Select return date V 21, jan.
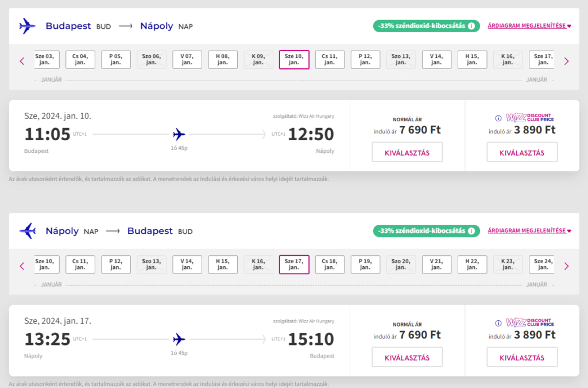 (436, 265)
